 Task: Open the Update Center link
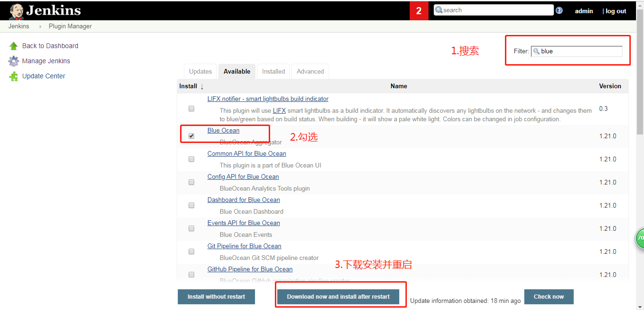44,76
